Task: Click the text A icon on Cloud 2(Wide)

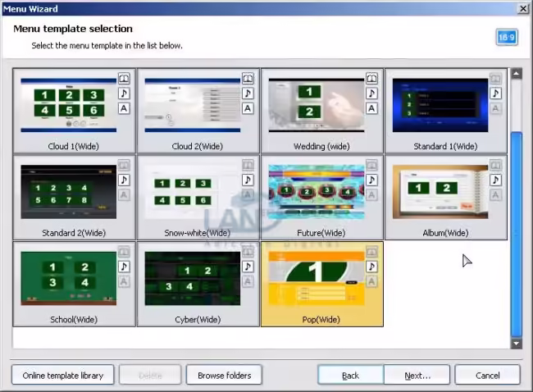Action: 248,108
